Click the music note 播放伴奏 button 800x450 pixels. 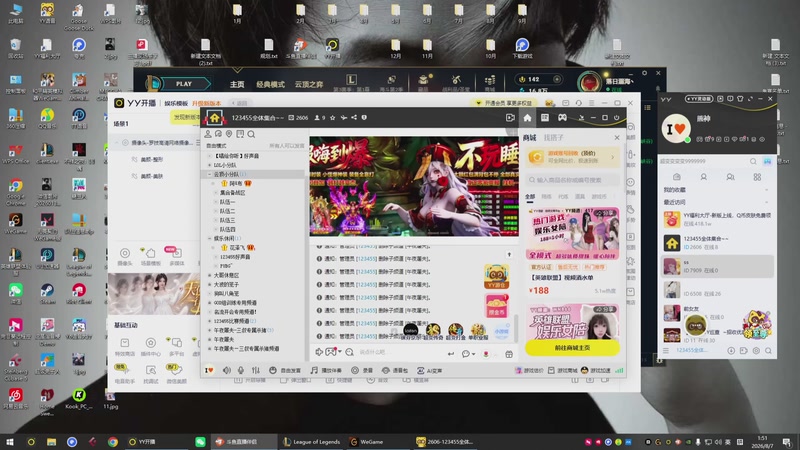coord(326,370)
